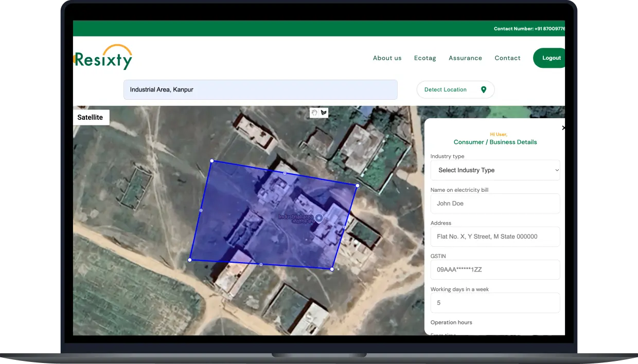Click the polygon's bottom-right corner vertex
This screenshot has width=638, height=364.
332,269
